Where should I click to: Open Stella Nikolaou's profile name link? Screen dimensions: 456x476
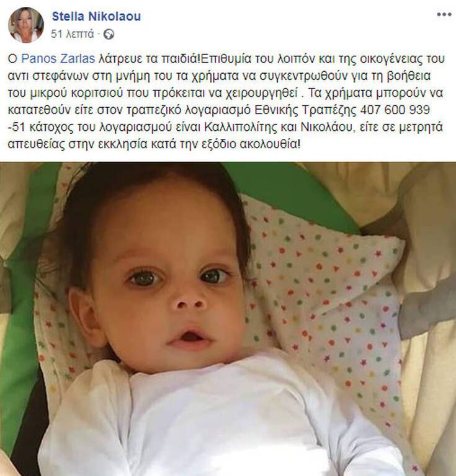[96, 16]
